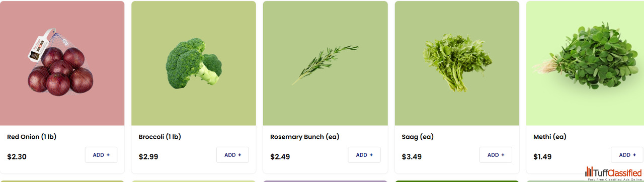Open the Methi leaves product image
This screenshot has width=644, height=182.
[585, 63]
